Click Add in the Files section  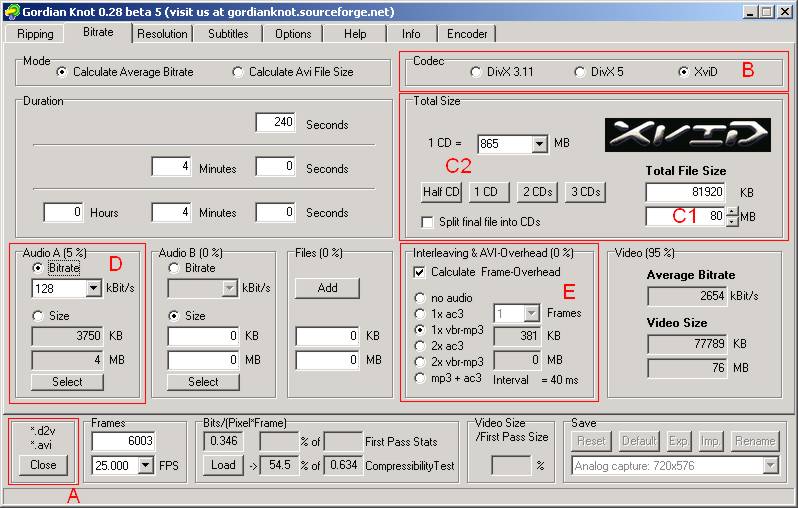(x=327, y=288)
